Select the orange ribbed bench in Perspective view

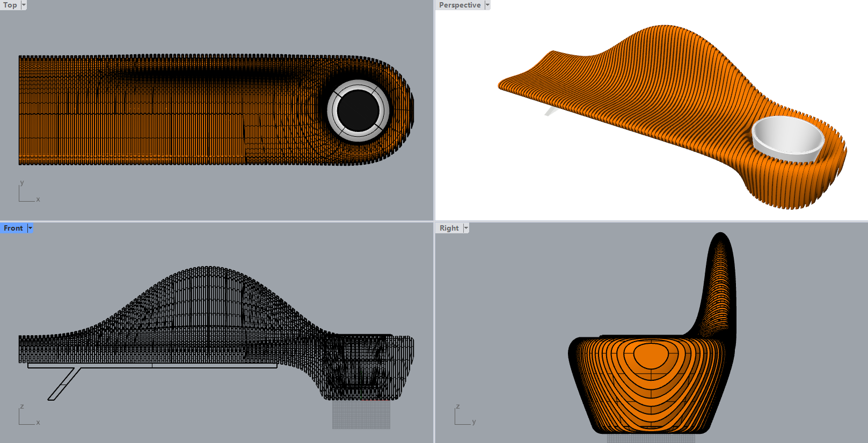tap(673, 116)
